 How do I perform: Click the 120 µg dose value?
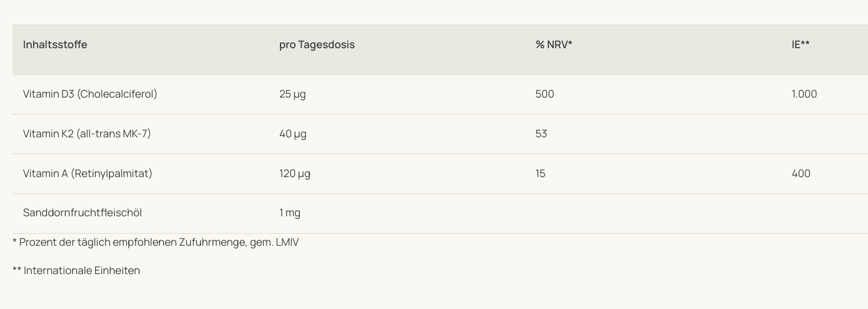[x=294, y=173]
